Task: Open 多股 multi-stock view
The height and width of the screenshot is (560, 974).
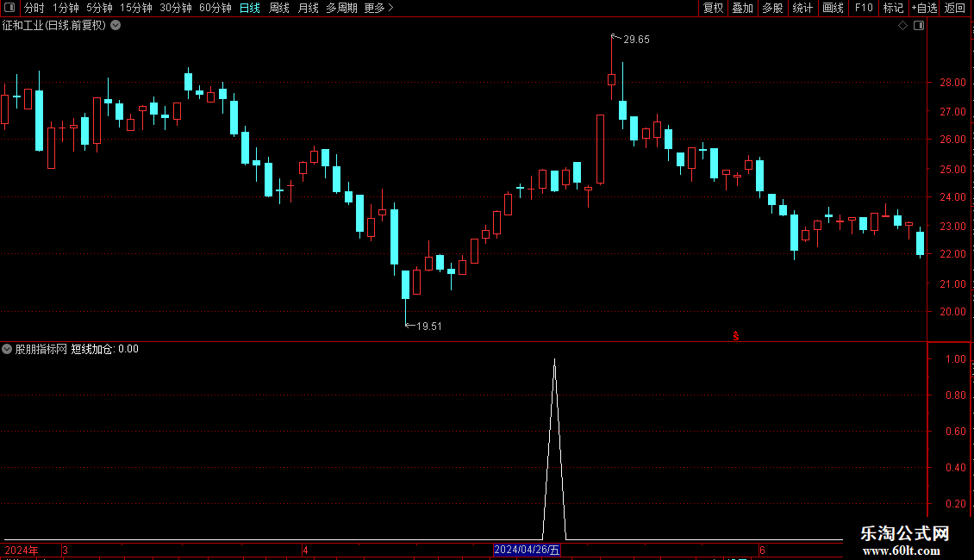Action: pyautogui.click(x=772, y=8)
